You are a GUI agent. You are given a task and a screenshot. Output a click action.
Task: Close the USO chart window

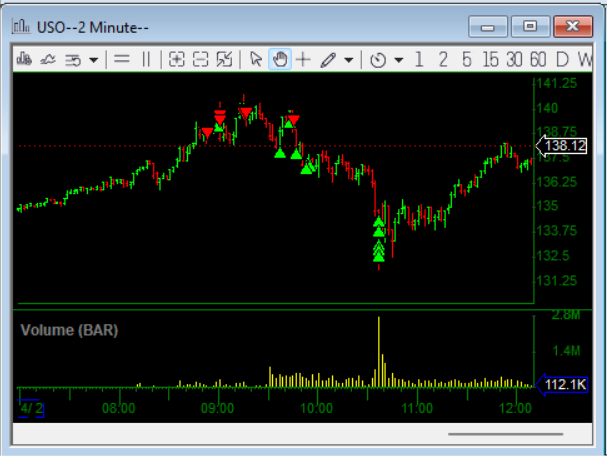[x=573, y=27]
